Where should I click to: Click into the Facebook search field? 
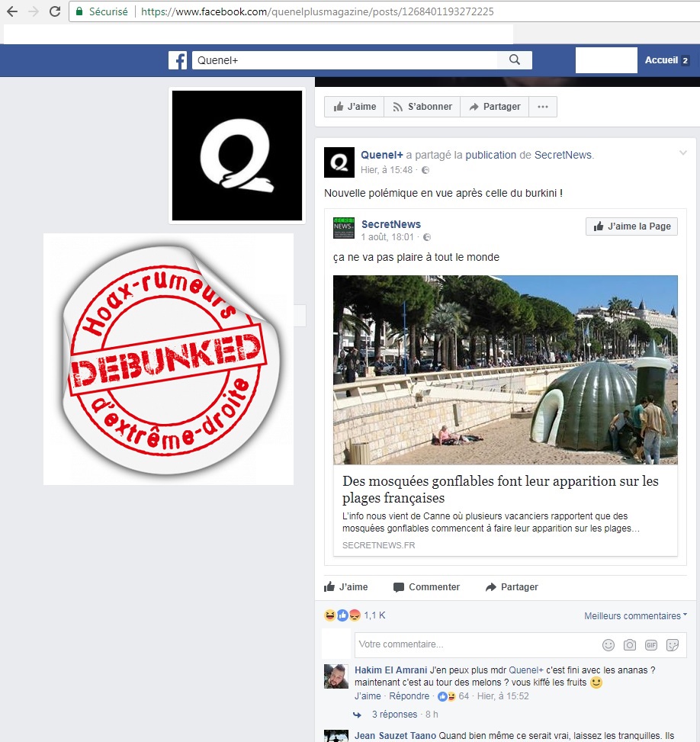(345, 60)
